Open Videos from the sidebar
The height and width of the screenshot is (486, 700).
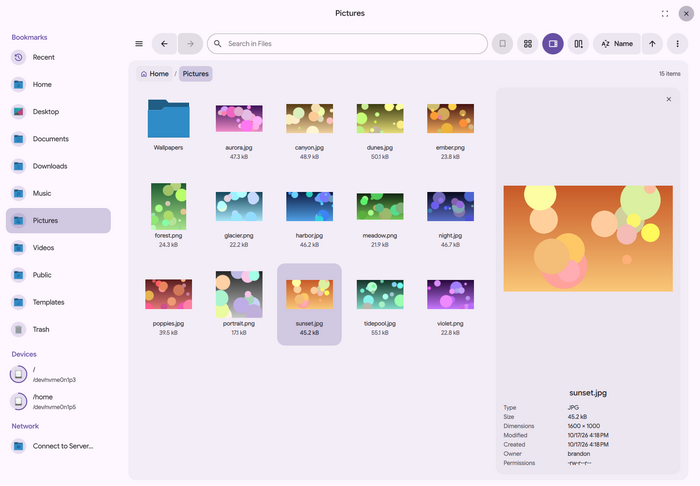point(58,248)
